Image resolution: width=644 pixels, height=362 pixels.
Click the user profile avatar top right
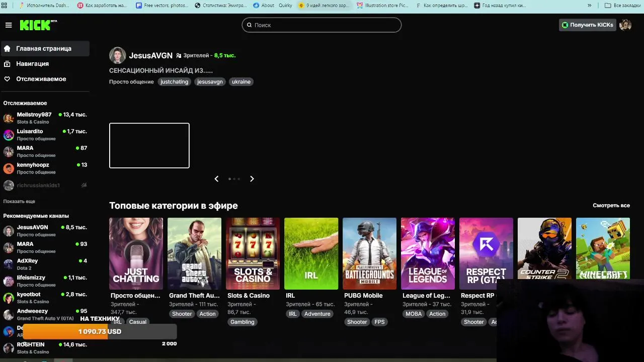[625, 25]
